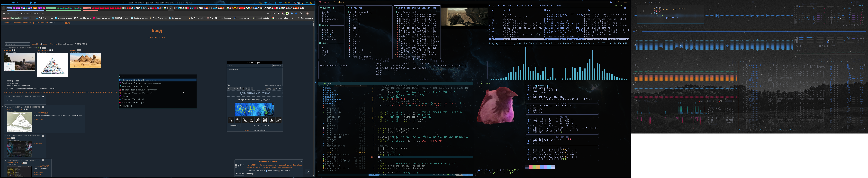Expand hidden bookmarks overflow chevron
868x178 pixels.
(x=293, y=18)
